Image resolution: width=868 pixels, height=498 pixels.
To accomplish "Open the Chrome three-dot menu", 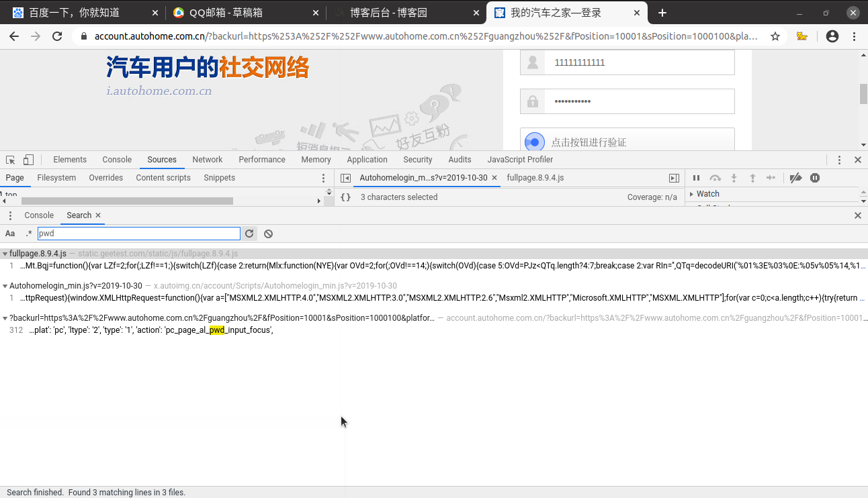I will (854, 36).
